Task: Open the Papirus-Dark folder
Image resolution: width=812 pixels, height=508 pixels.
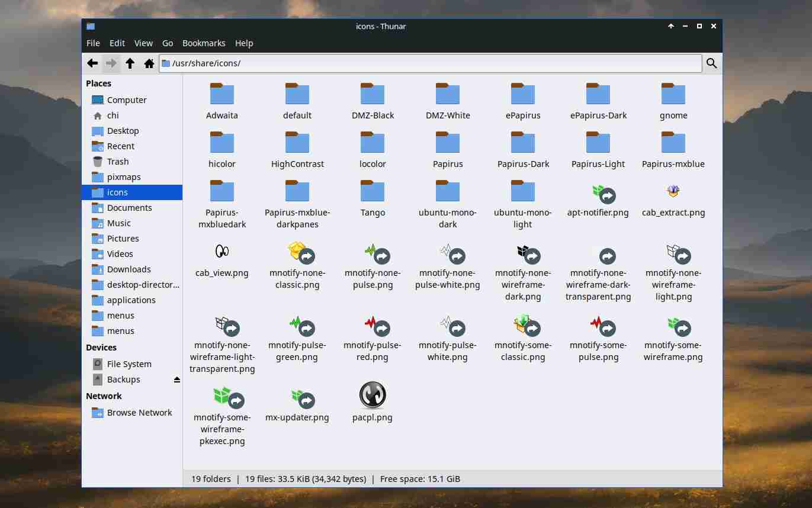Action: 523,144
